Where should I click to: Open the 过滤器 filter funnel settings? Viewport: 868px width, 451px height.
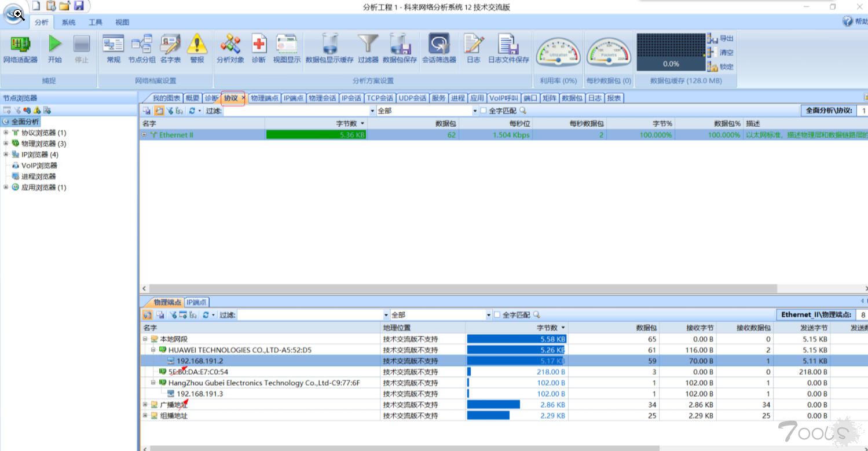click(368, 49)
